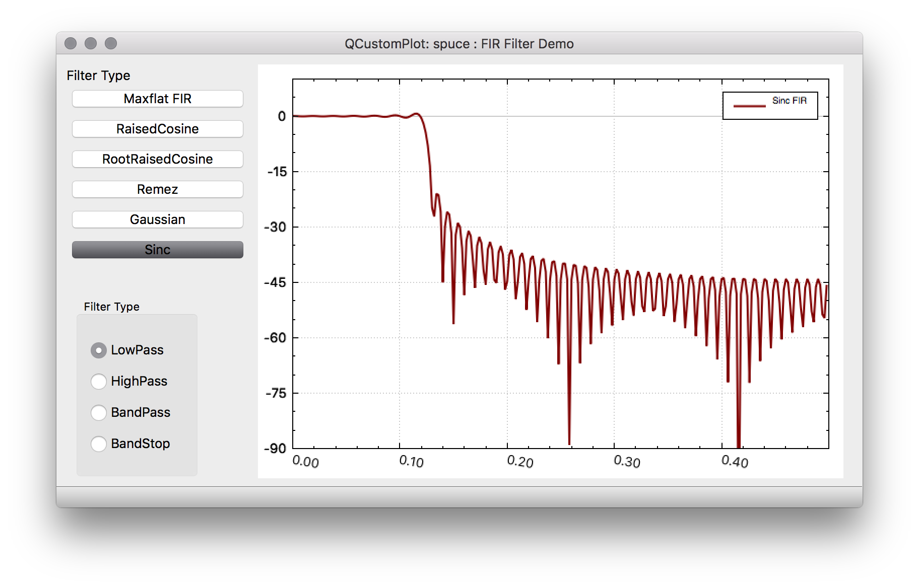The width and height of the screenshot is (919, 588).
Task: Select the LowPass radio button
Action: (x=99, y=350)
